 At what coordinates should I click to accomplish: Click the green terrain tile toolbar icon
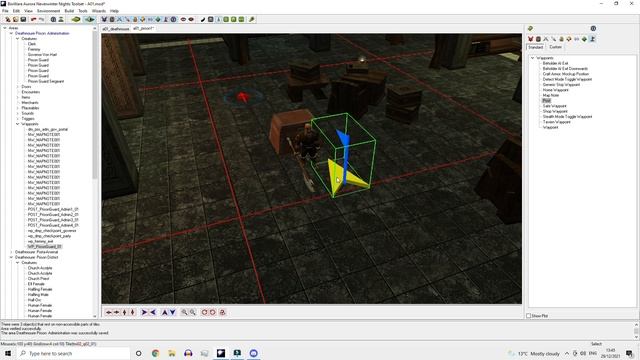[x=76, y=19]
